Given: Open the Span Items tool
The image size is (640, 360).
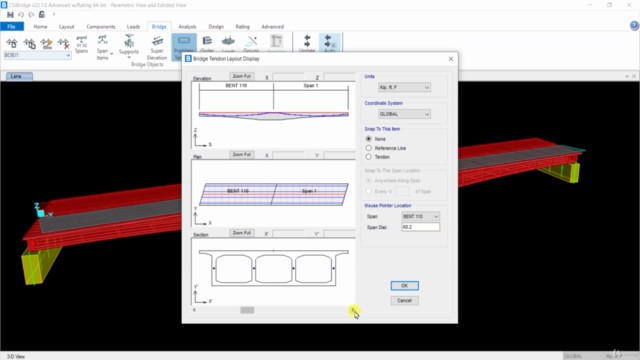Looking at the screenshot, I should point(102,47).
